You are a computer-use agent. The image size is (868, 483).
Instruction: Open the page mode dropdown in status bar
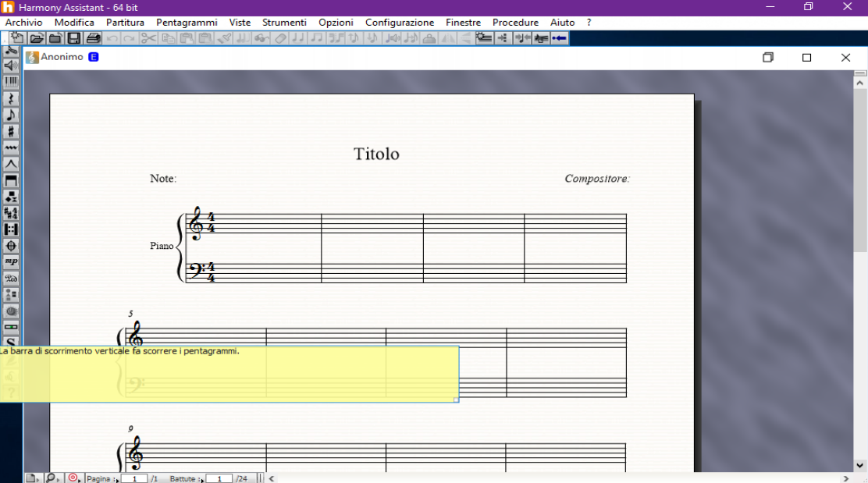(32, 478)
